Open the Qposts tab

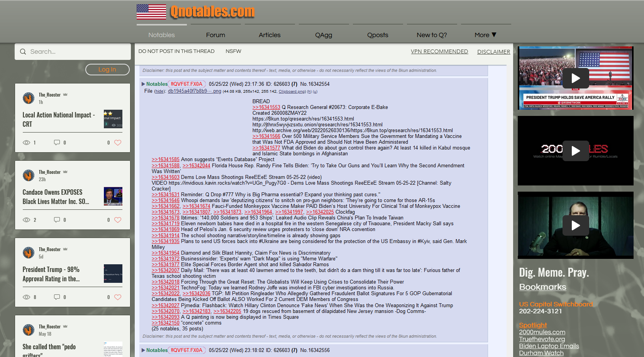point(378,35)
